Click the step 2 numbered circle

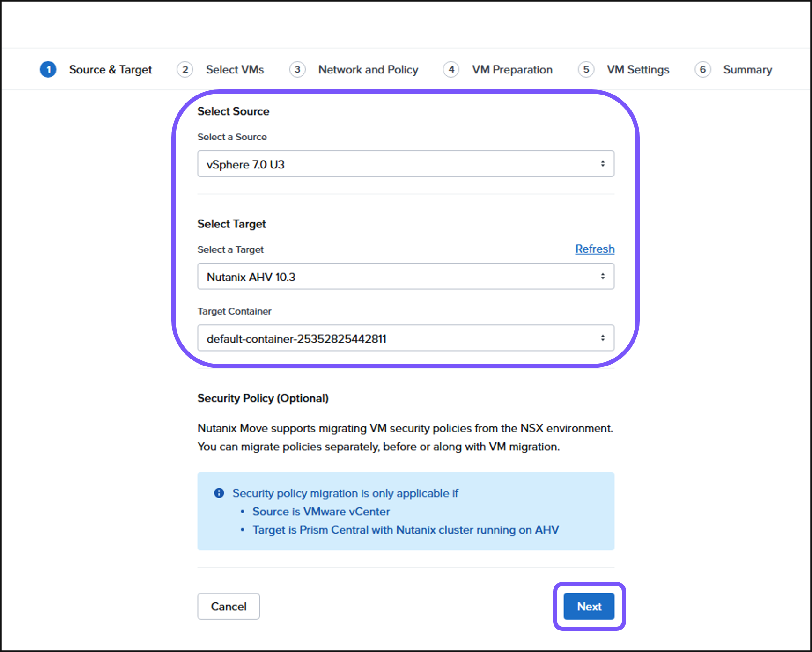(185, 70)
